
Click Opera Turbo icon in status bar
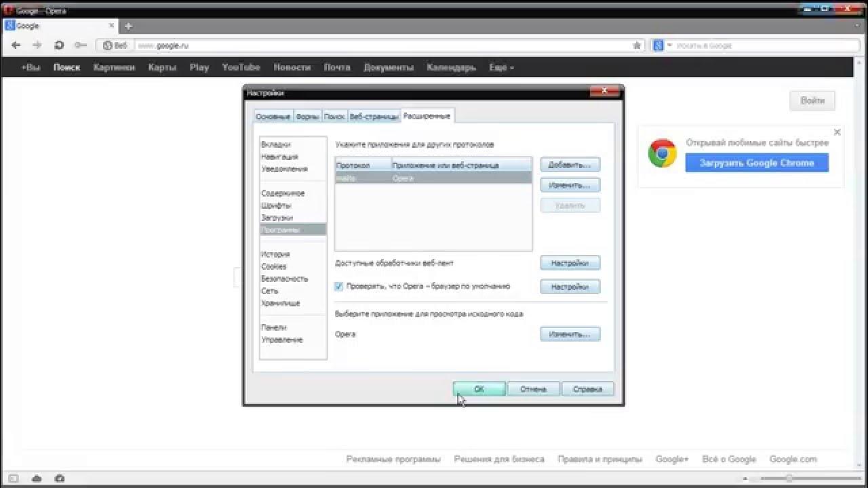(59, 479)
